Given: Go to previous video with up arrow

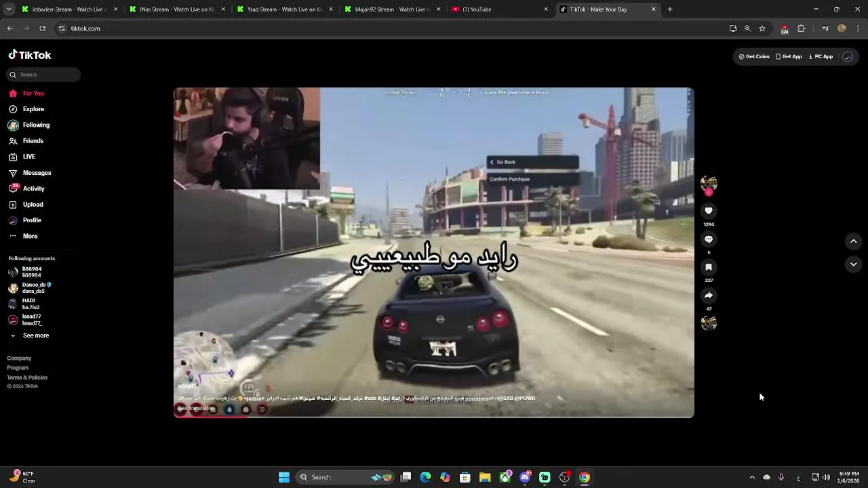Looking at the screenshot, I should coord(854,241).
